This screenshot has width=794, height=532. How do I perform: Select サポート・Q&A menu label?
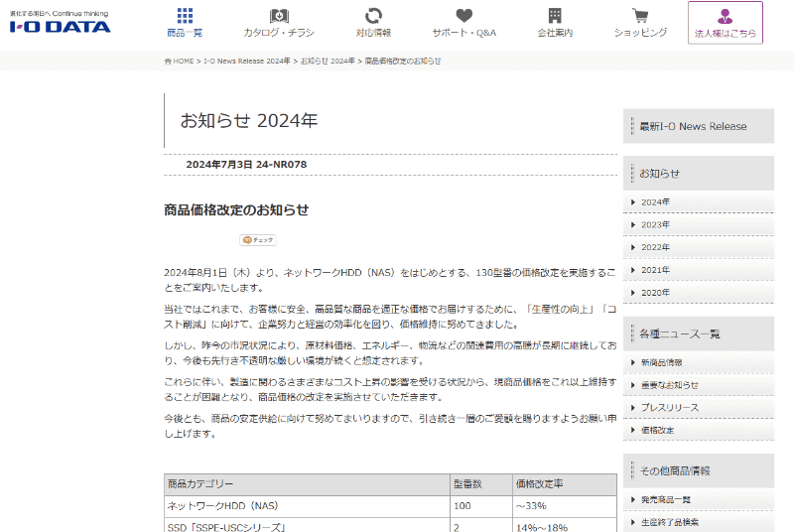coord(463,33)
